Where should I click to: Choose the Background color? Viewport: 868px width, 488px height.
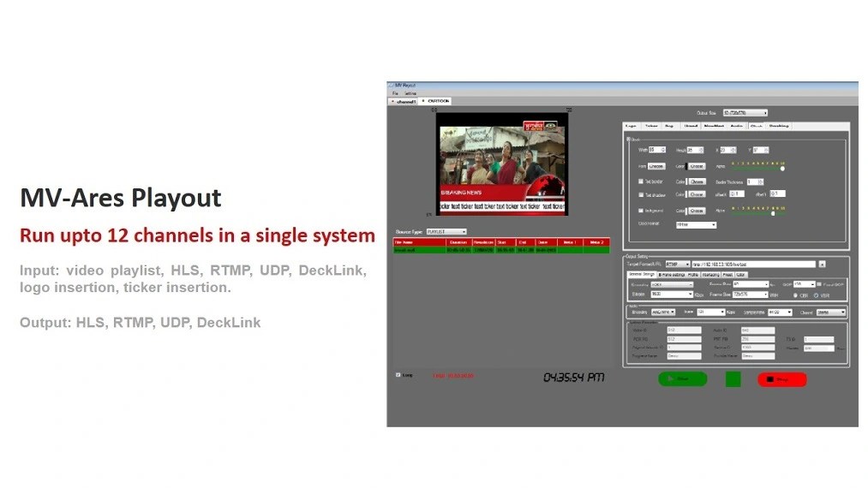pyautogui.click(x=697, y=211)
